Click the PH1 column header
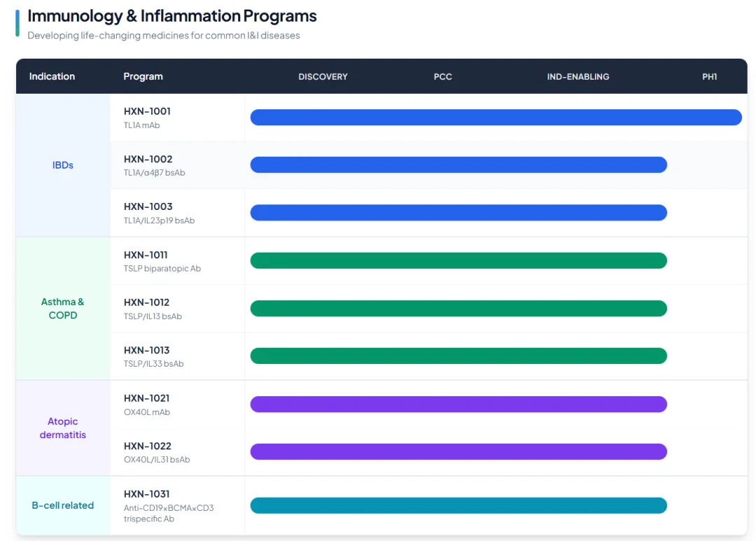This screenshot has width=756, height=541. (x=709, y=77)
